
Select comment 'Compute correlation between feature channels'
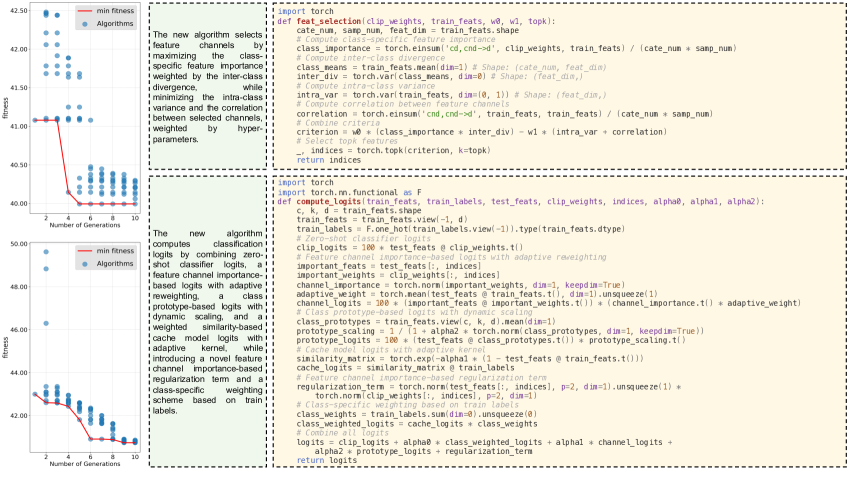coord(402,104)
